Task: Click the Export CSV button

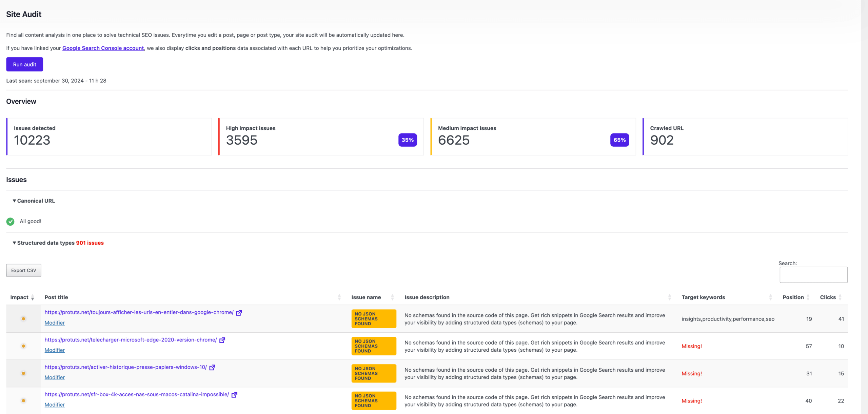Action: pyautogui.click(x=24, y=270)
